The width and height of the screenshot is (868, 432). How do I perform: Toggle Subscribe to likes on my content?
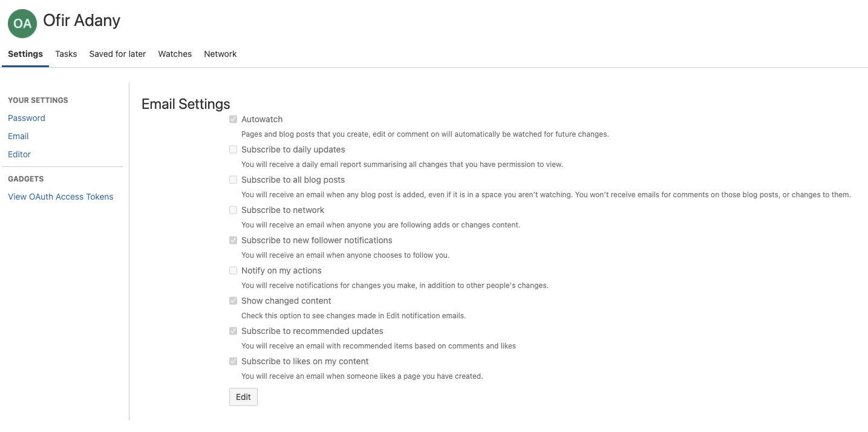233,361
